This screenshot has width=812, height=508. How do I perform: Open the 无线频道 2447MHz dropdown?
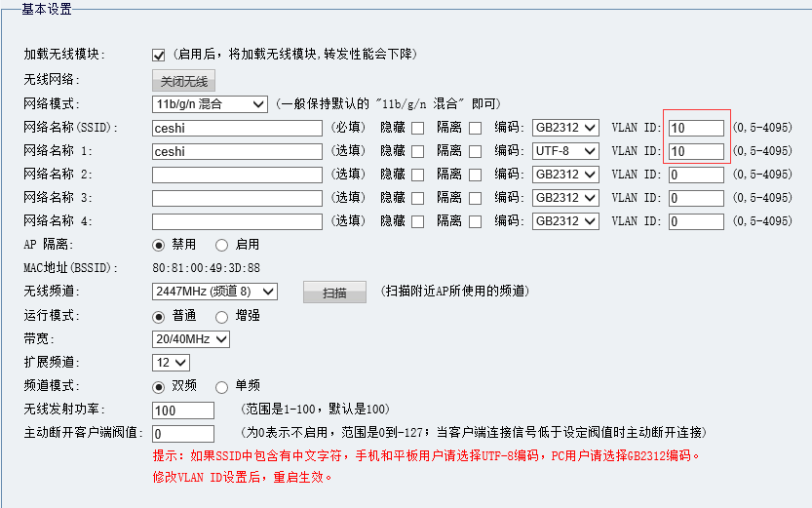(x=214, y=292)
